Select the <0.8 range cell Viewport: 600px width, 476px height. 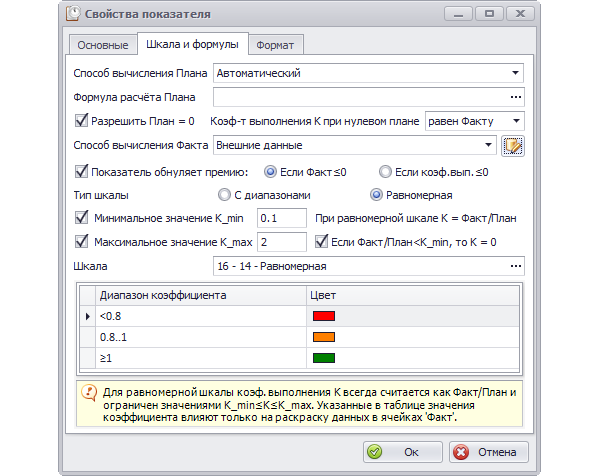click(201, 316)
